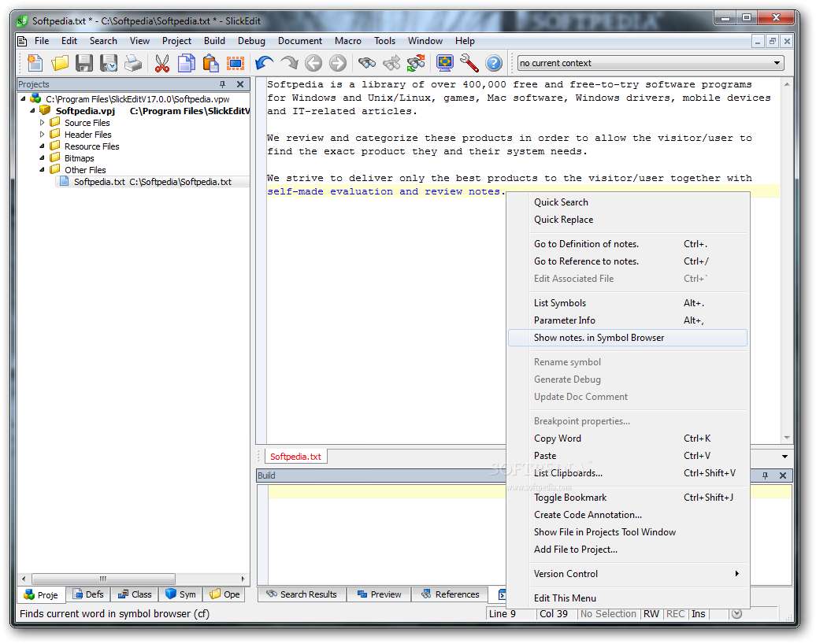Click the Help question mark icon

[494, 63]
